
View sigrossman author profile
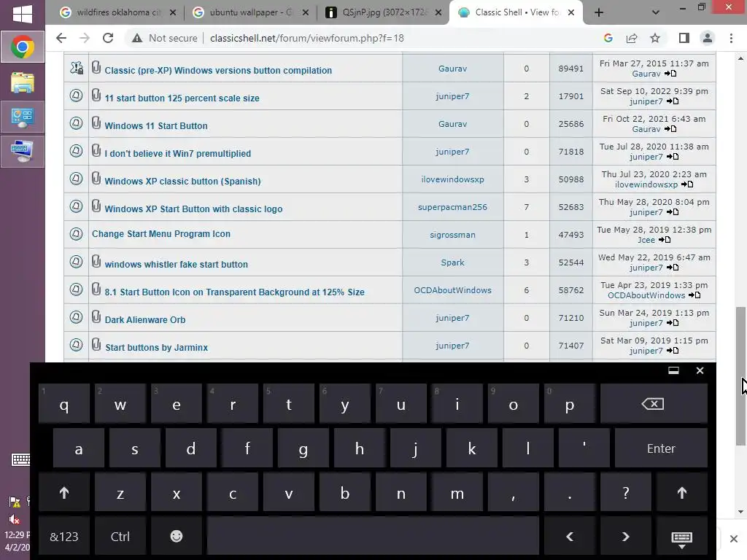click(452, 234)
